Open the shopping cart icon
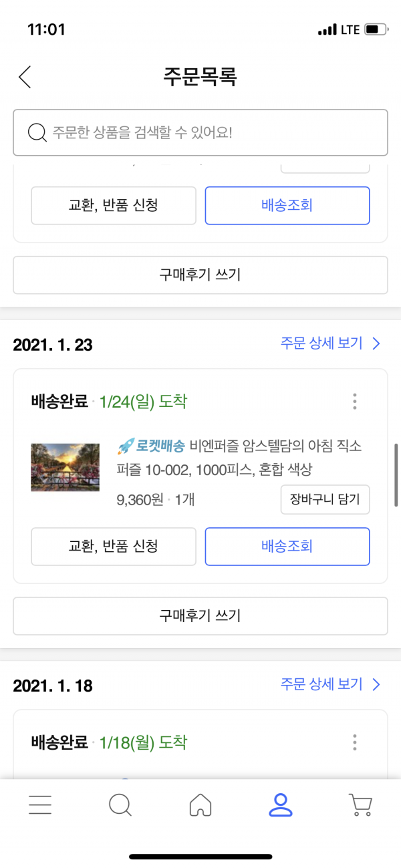Image resolution: width=401 pixels, height=868 pixels. click(361, 805)
